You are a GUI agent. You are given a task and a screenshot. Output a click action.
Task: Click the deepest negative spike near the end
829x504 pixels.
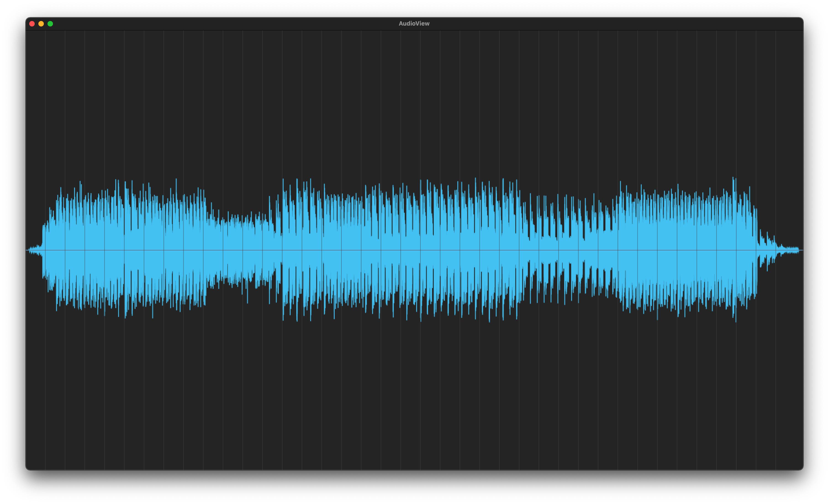tap(736, 319)
